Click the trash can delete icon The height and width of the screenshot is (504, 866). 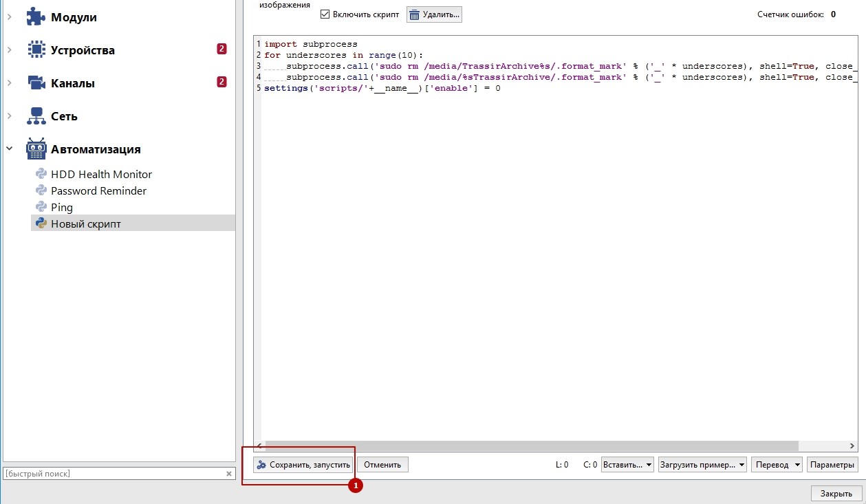pos(415,14)
